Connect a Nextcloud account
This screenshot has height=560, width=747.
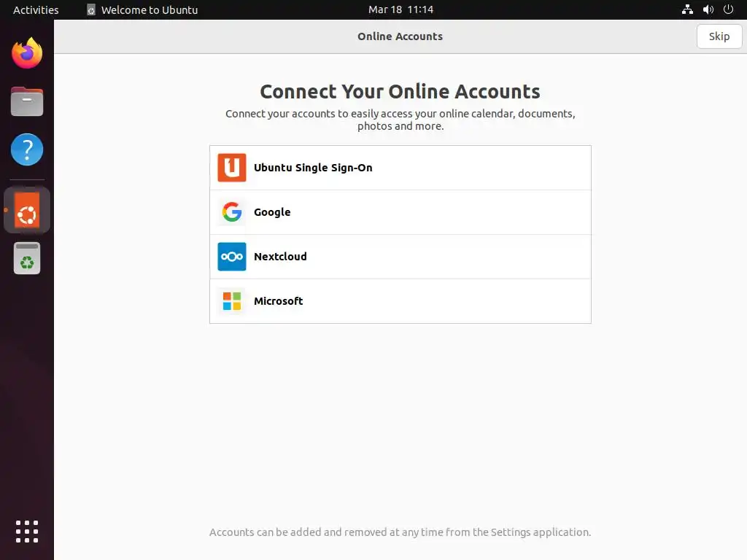tap(400, 257)
